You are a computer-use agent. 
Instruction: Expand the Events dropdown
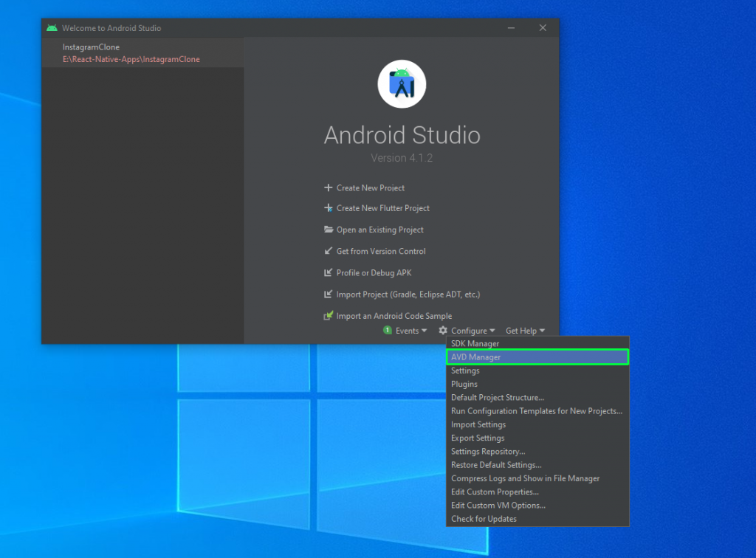tap(410, 331)
